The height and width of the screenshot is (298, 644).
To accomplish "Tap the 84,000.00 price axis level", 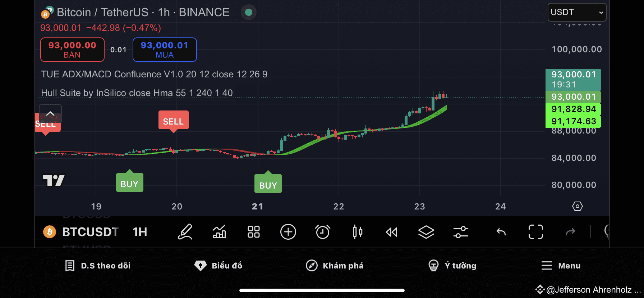I will 574,158.
